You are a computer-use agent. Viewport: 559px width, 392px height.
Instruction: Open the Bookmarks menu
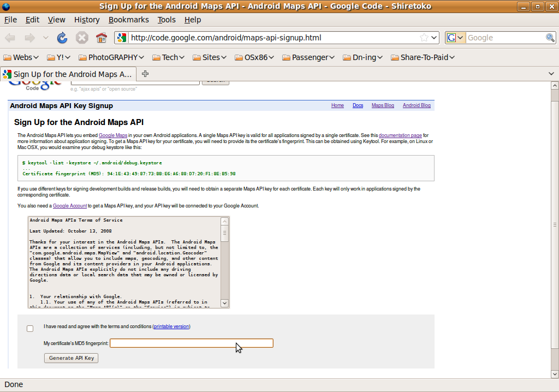[x=129, y=20]
